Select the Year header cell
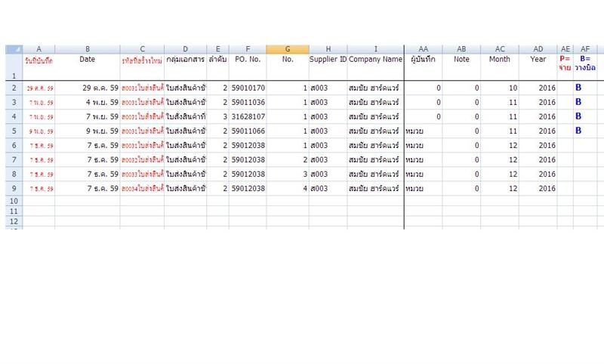604x364 pixels. [x=538, y=59]
